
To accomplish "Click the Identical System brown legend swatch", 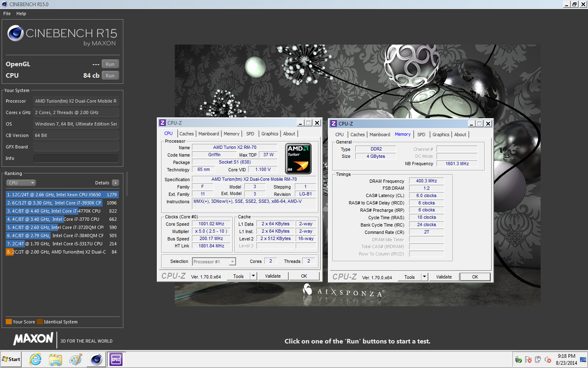I will (40, 322).
